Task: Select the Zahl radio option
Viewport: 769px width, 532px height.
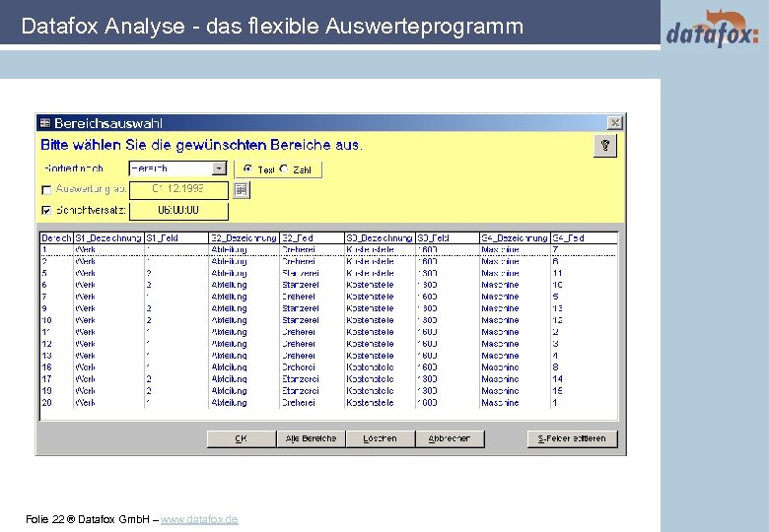Action: point(284,169)
